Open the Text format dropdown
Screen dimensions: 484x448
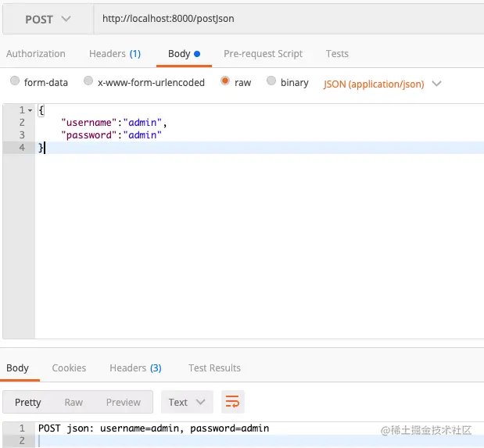point(187,402)
